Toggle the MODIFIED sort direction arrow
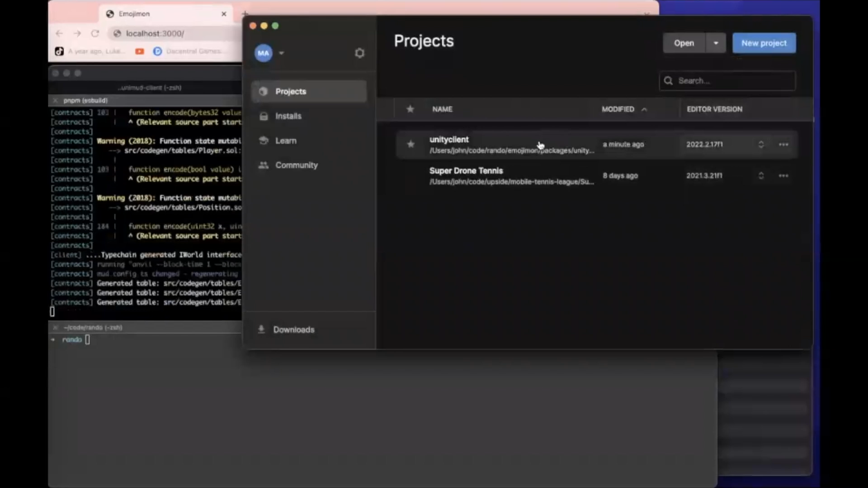The image size is (868, 488). [644, 109]
